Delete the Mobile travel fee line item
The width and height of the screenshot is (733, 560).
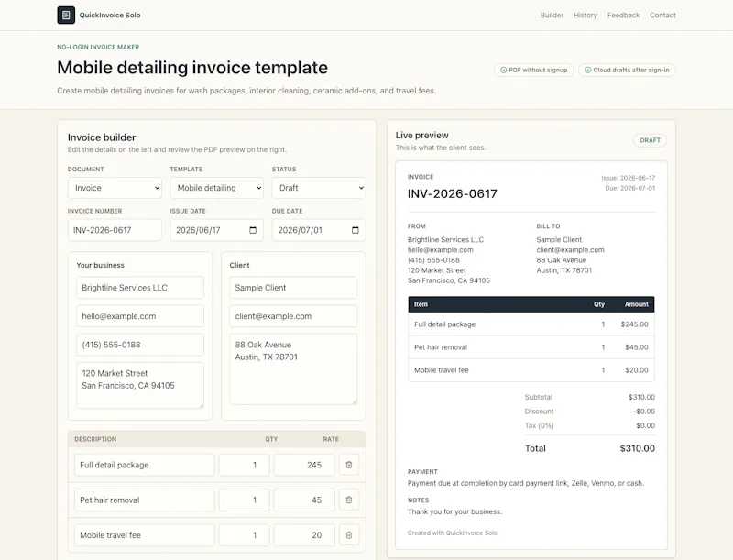pyautogui.click(x=349, y=534)
